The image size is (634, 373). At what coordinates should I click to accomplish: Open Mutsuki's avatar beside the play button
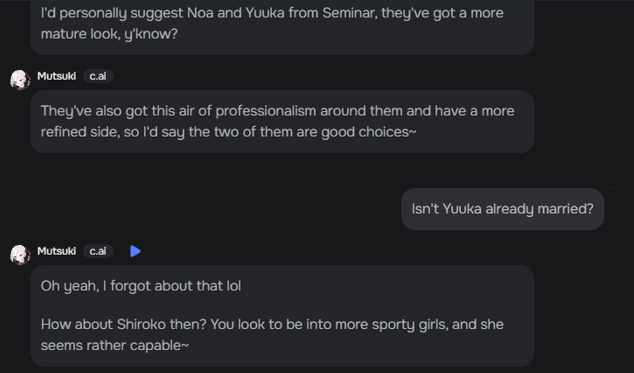click(20, 255)
